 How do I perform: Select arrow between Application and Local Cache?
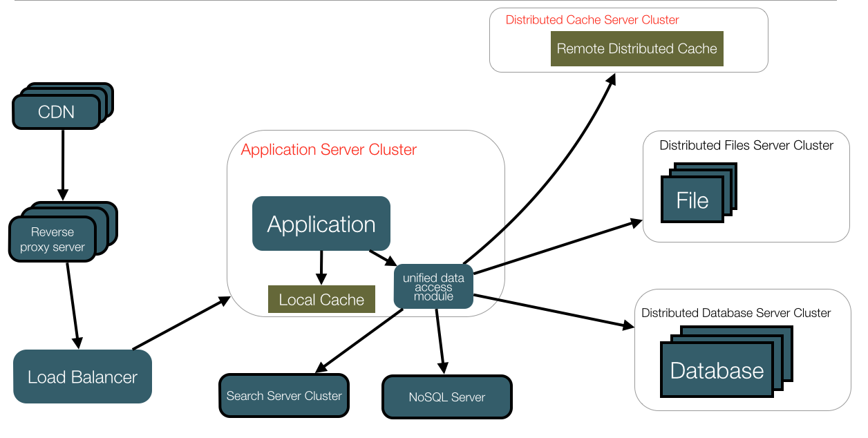click(321, 266)
